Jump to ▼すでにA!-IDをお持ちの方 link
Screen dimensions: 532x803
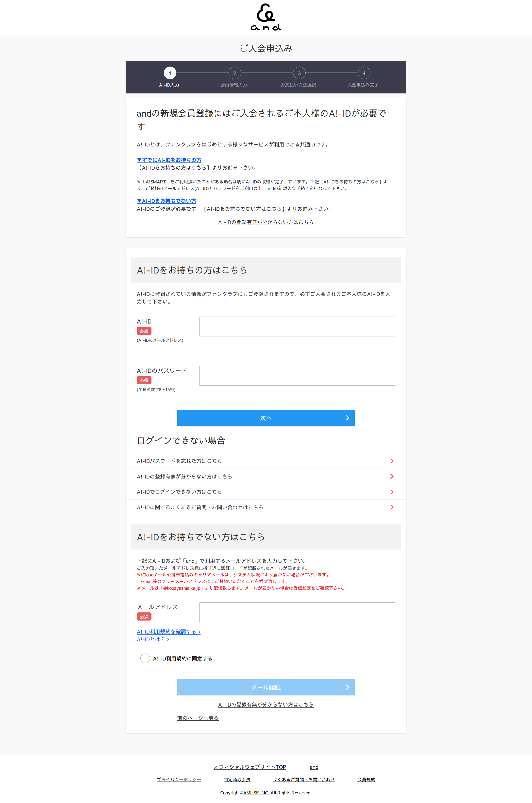[x=169, y=160]
